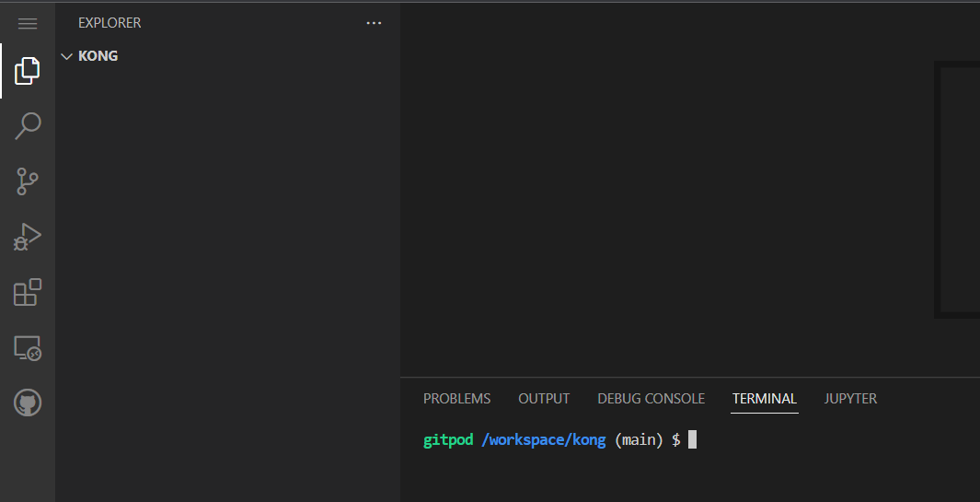Click the KONG workspace folder header label

click(98, 56)
